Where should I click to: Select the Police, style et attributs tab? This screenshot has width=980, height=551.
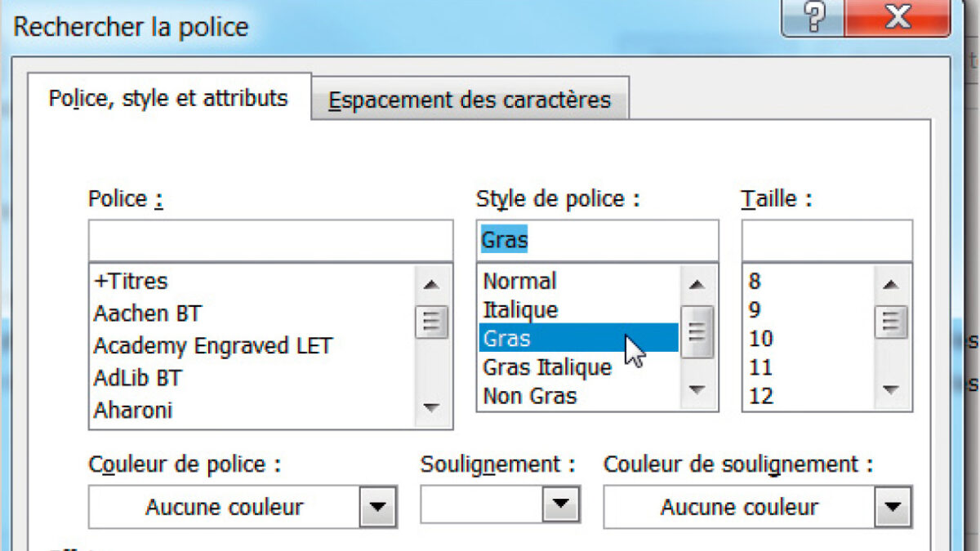(168, 99)
